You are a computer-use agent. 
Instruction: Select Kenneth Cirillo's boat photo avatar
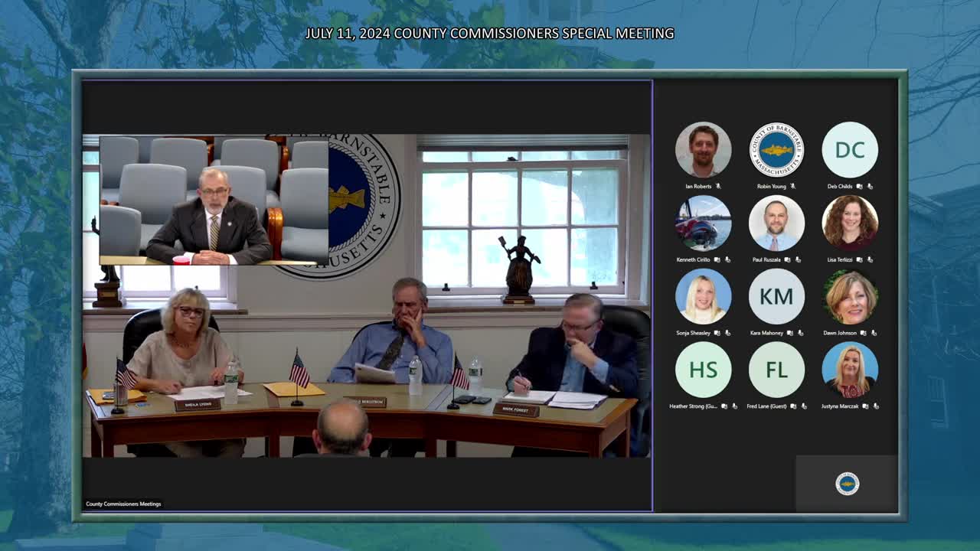[x=703, y=223]
